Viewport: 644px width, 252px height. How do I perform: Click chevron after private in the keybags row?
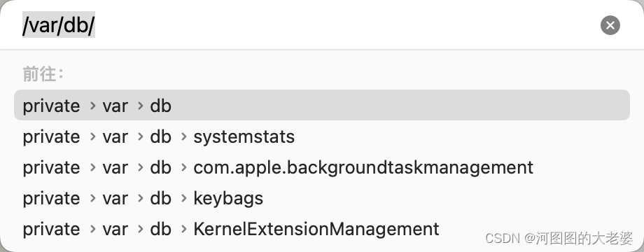coord(93,199)
